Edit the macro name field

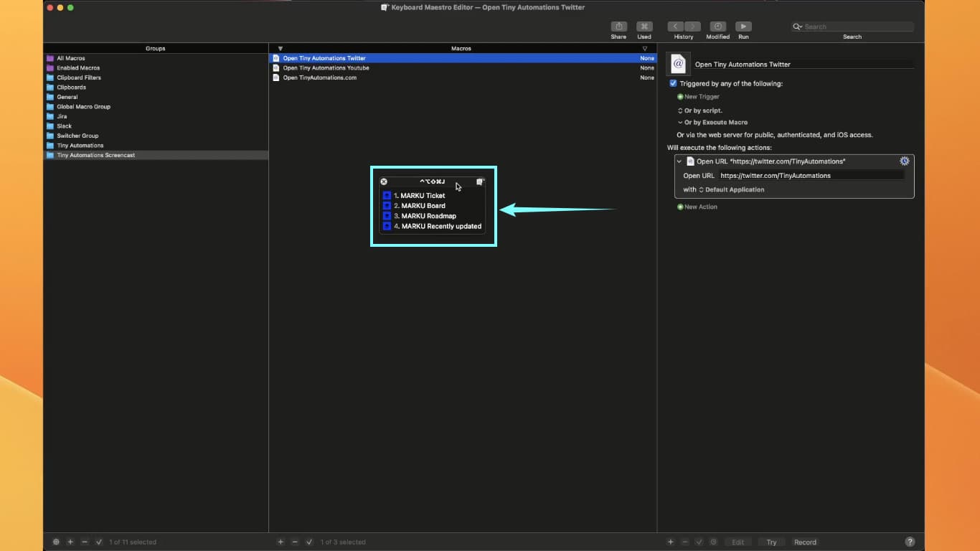[x=804, y=64]
